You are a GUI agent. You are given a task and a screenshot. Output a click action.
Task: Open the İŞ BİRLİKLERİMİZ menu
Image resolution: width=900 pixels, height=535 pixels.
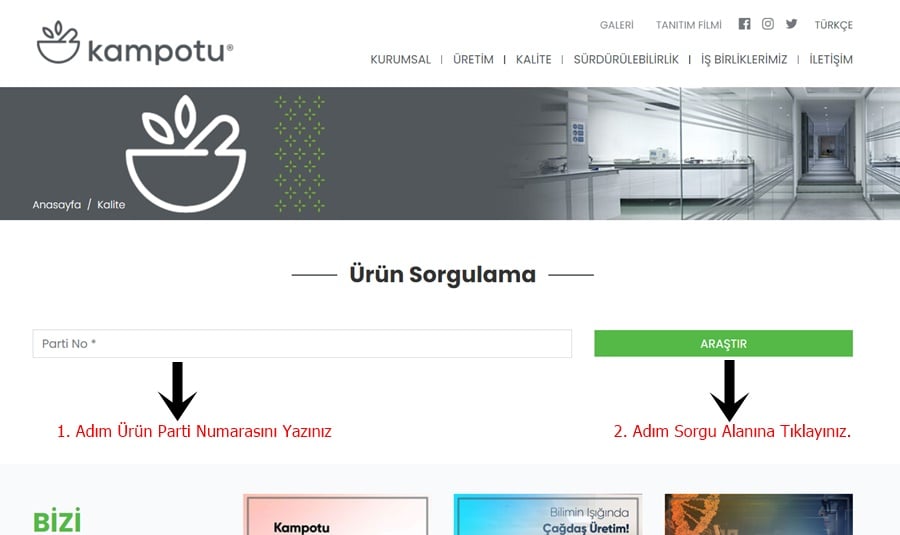(x=744, y=60)
